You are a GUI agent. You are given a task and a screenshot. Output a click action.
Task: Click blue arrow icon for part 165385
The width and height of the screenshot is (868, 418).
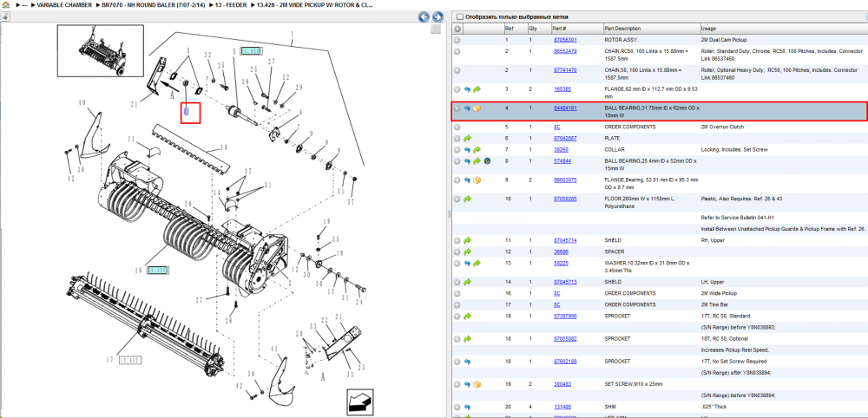[x=467, y=89]
